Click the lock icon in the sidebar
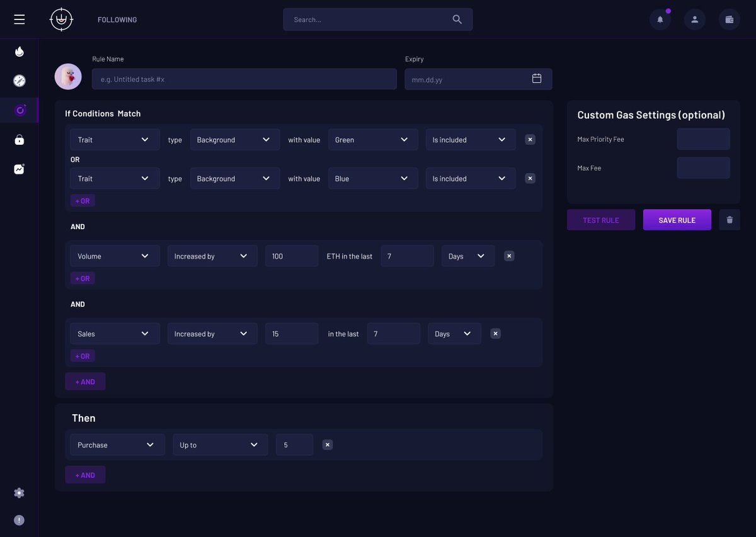 click(19, 139)
